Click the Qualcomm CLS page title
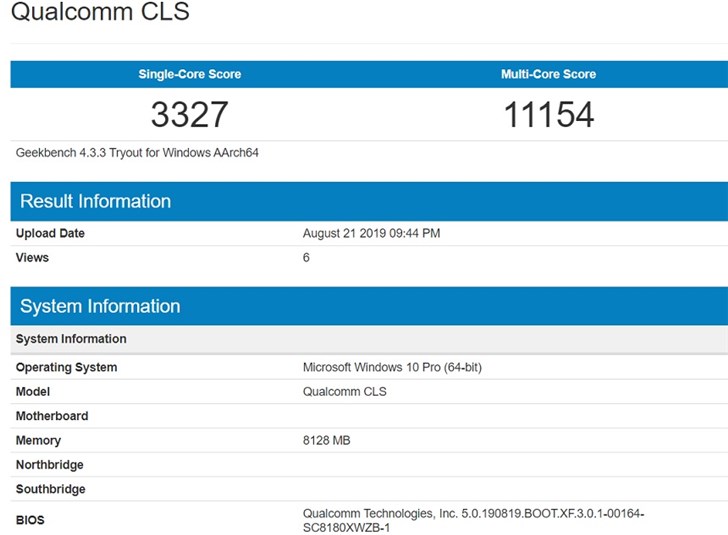Viewport: 728px width, 535px height. point(100,11)
